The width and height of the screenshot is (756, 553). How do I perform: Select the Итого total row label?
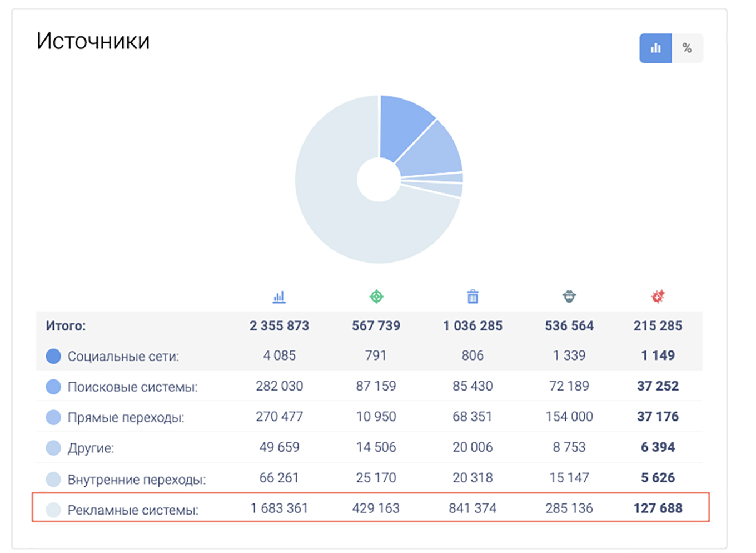pyautogui.click(x=66, y=326)
